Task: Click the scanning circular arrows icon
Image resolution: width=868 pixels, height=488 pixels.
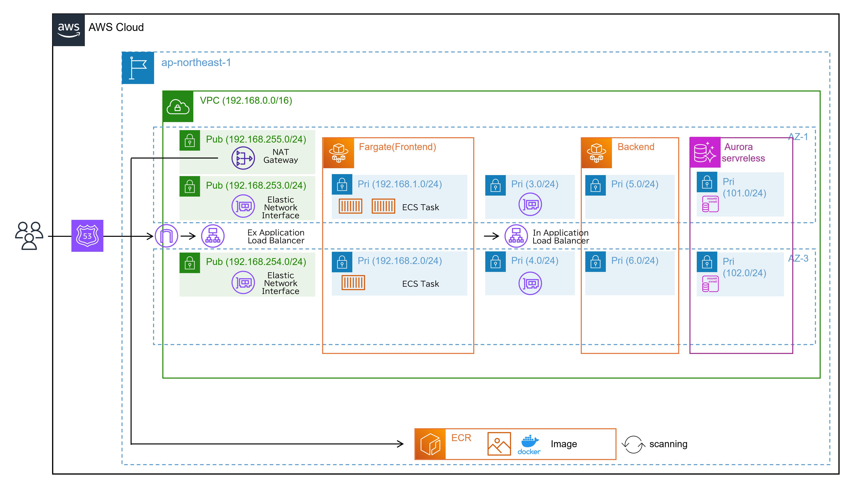Action: (633, 444)
